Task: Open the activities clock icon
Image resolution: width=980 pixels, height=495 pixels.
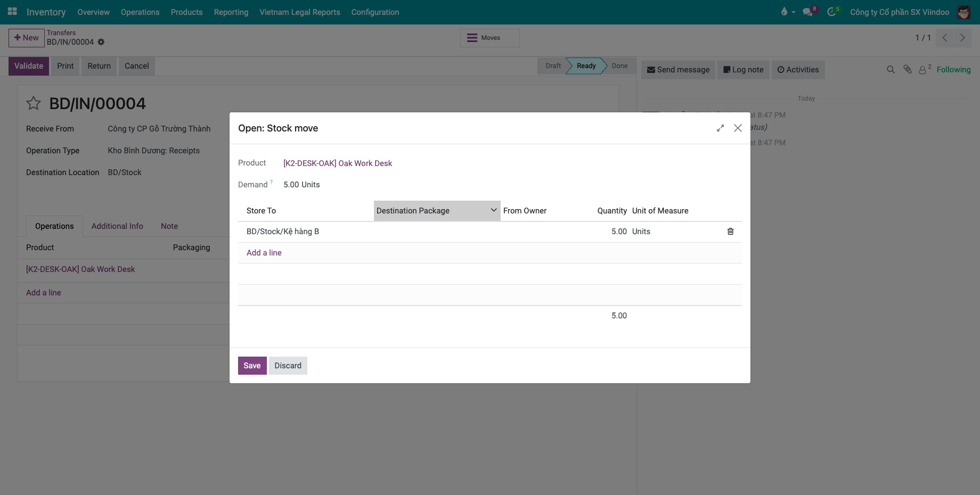Action: (832, 12)
